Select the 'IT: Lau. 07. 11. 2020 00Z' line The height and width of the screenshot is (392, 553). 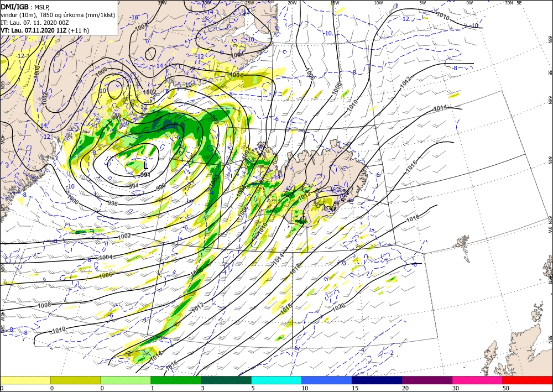click(x=34, y=23)
